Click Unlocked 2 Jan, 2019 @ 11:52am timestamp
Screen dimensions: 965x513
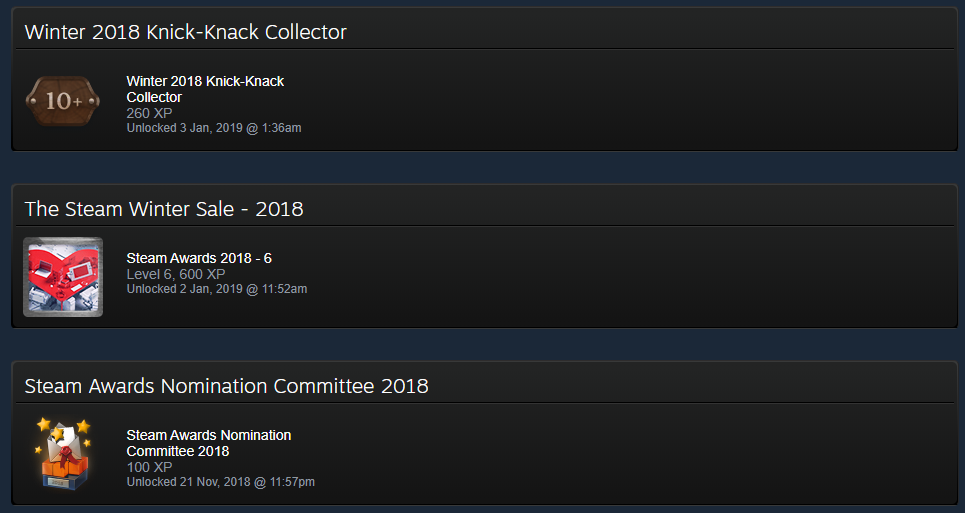(217, 289)
